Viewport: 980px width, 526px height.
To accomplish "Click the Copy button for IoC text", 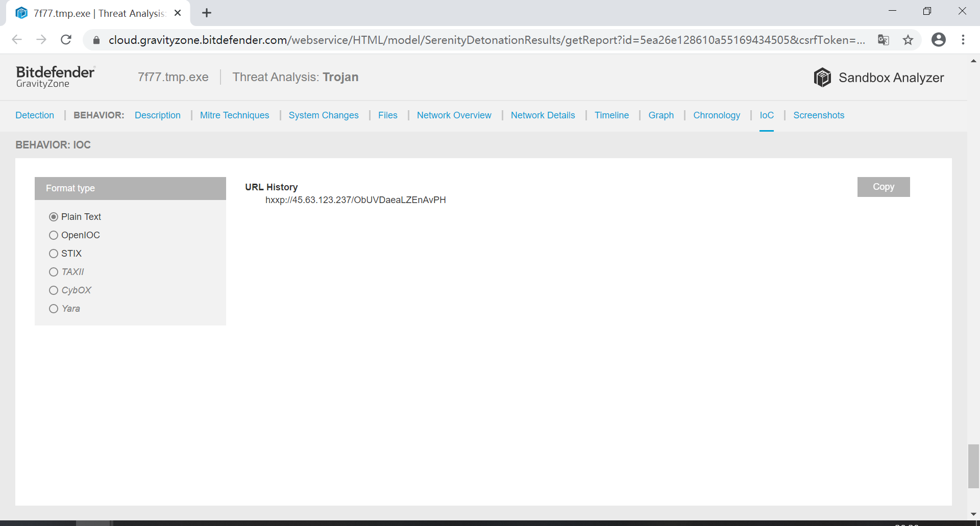I will pos(884,187).
